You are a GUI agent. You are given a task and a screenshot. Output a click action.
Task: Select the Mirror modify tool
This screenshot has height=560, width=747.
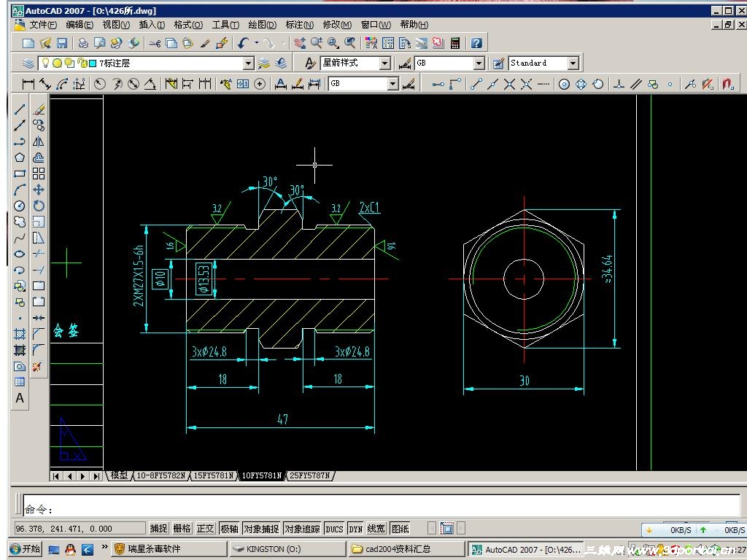click(39, 141)
